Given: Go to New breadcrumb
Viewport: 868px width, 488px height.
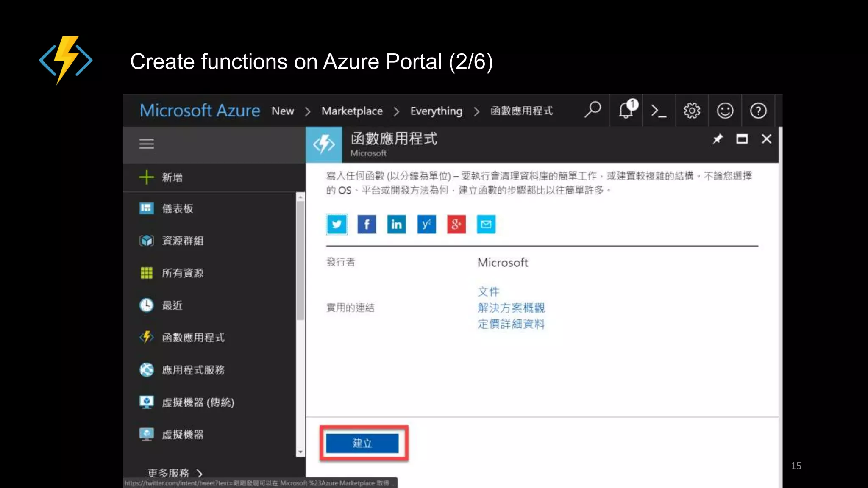Looking at the screenshot, I should tap(283, 111).
